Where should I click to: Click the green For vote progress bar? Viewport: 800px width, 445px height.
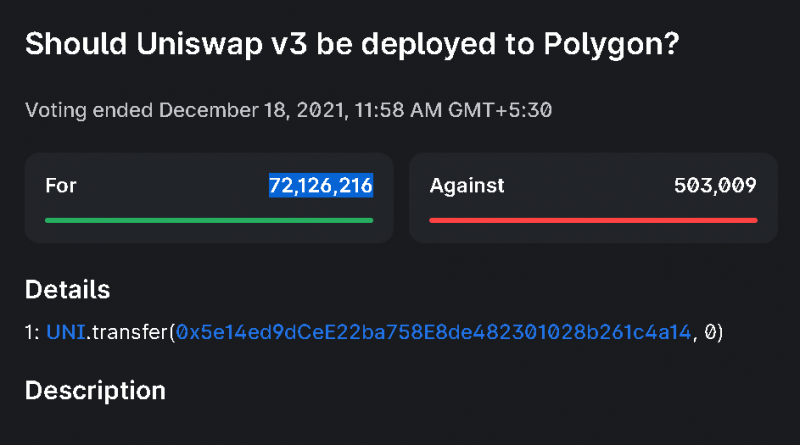coord(209,219)
